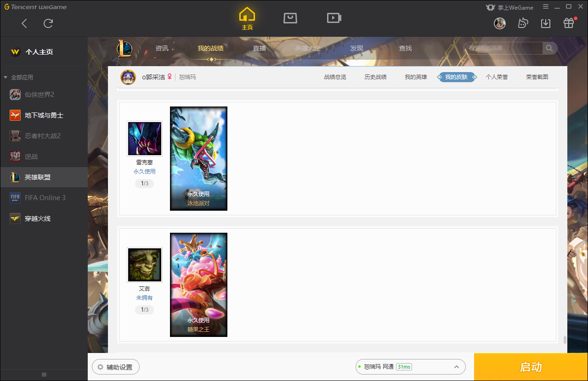
Task: Click the 1/3 badge under 艾翁
Action: pyautogui.click(x=144, y=310)
